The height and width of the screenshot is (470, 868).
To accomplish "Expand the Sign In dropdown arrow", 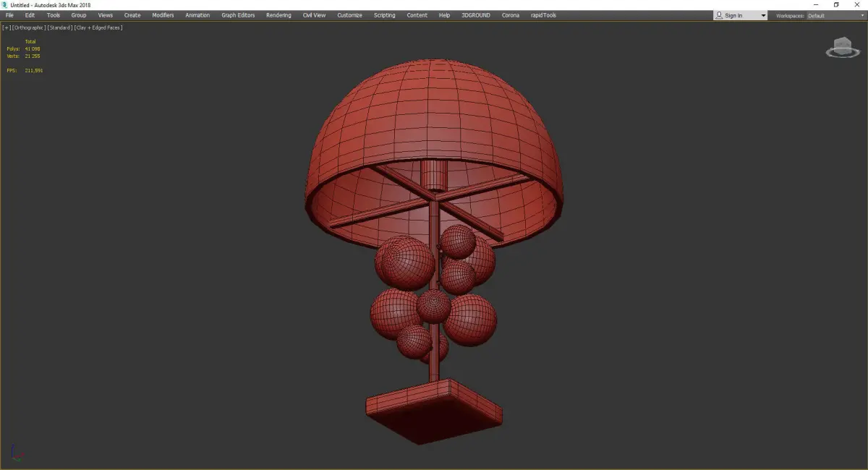I will pyautogui.click(x=762, y=16).
